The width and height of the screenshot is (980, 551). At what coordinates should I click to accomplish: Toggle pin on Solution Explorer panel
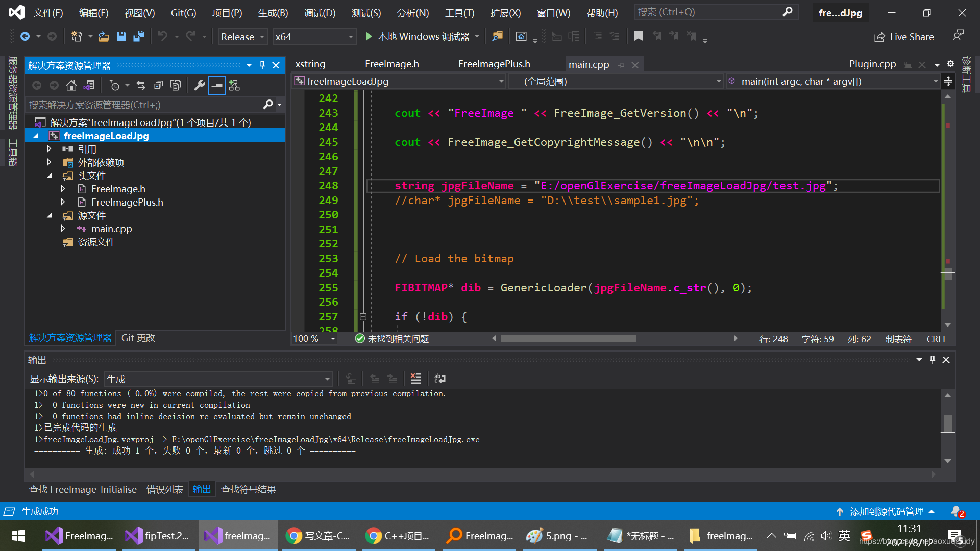click(x=262, y=65)
